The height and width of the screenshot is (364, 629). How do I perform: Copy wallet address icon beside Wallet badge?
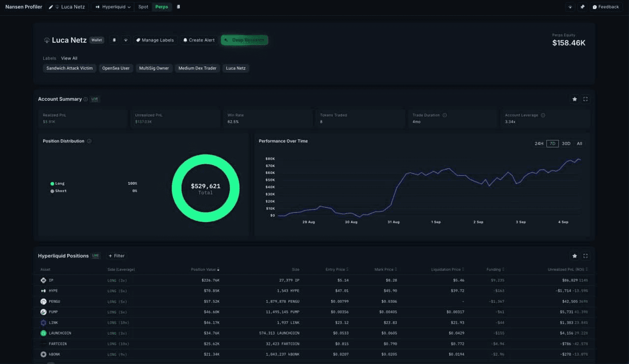pyautogui.click(x=114, y=40)
